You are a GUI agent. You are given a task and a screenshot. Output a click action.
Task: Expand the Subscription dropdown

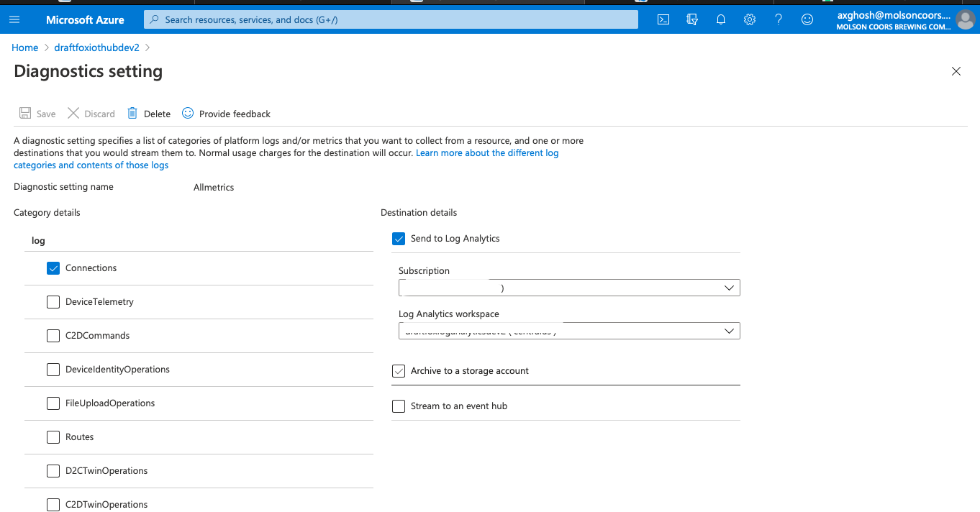coord(569,288)
